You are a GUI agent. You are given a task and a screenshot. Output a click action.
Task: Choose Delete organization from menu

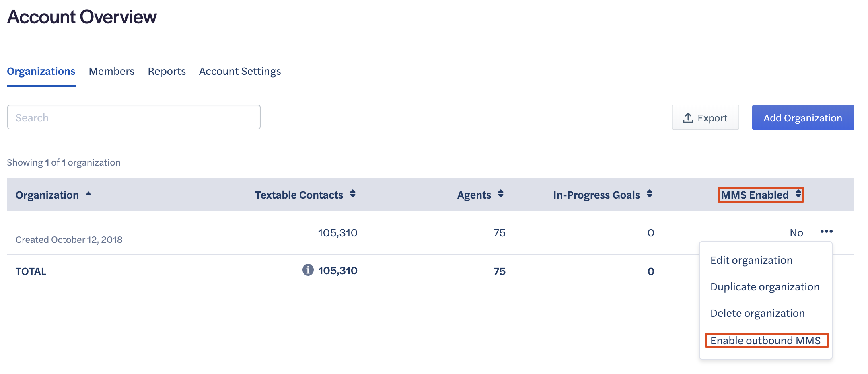[x=757, y=313]
